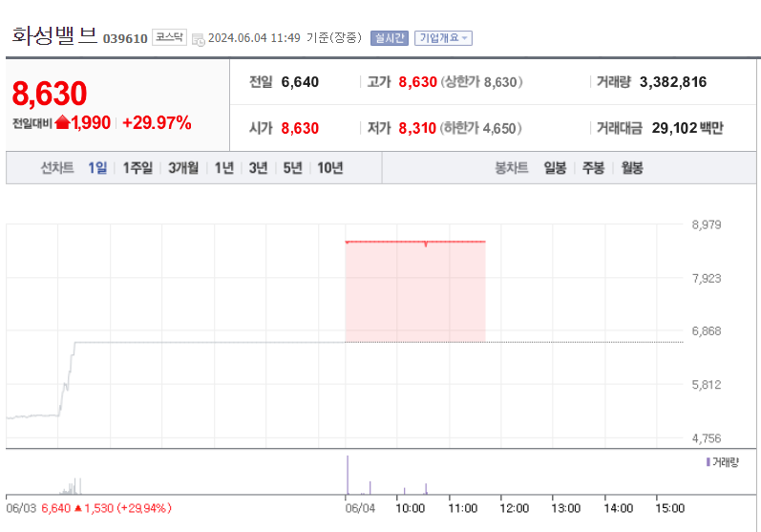Viewport: 761px width, 532px height.
Task: Open the 주봉 weekly candle chart
Action: [x=593, y=168]
